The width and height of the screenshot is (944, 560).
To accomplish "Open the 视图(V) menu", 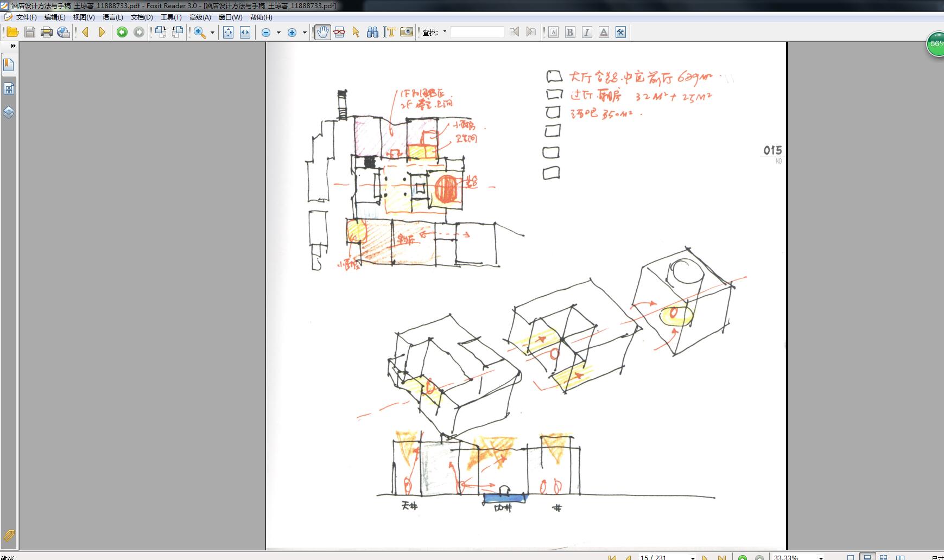I will pyautogui.click(x=84, y=17).
